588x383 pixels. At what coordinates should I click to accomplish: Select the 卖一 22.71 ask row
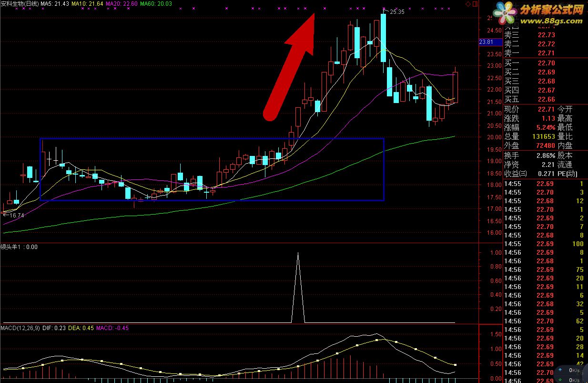[546, 53]
